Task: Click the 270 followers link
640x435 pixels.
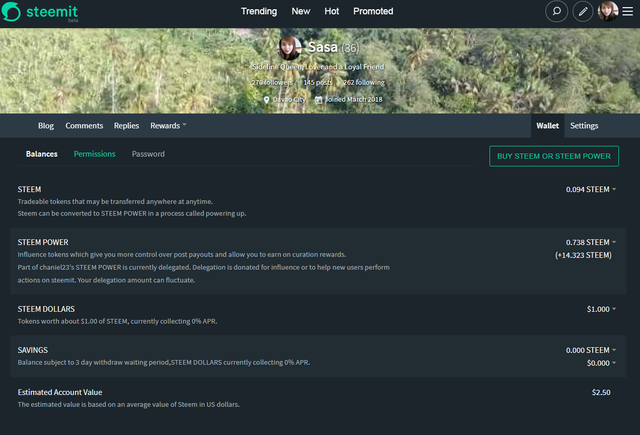Action: (x=272, y=82)
